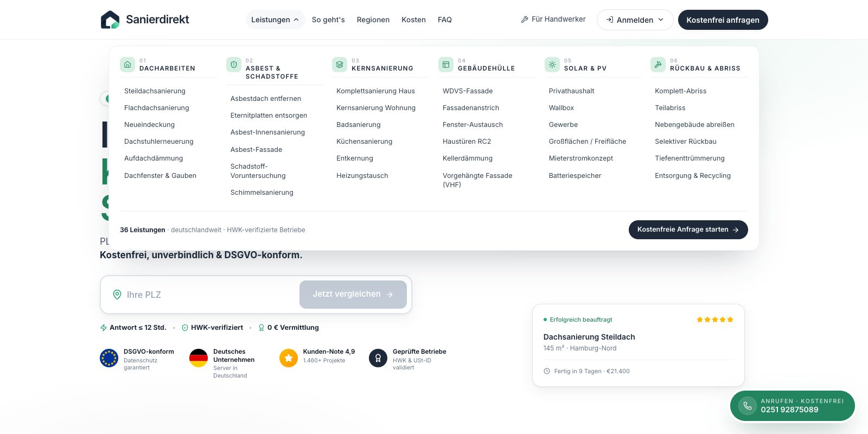
Task: Go to Regionen in navigation
Action: tap(373, 20)
